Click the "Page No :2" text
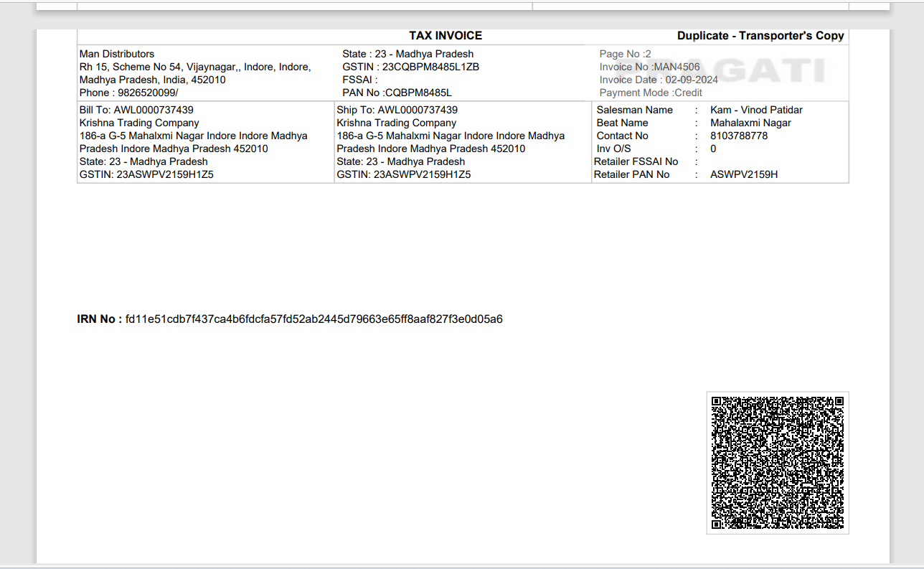Screen dimensions: 924x569 pyautogui.click(x=626, y=54)
